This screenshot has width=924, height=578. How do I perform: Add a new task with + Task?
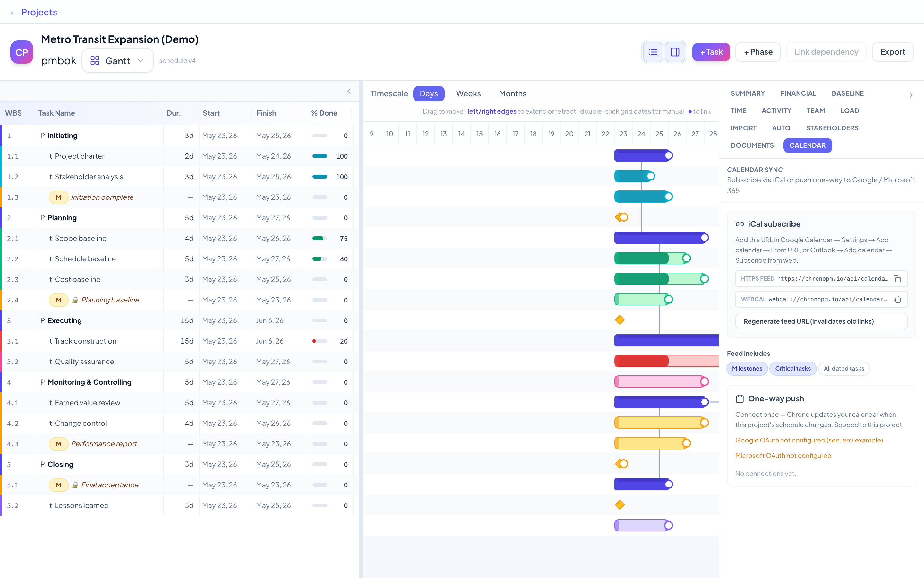(x=711, y=52)
